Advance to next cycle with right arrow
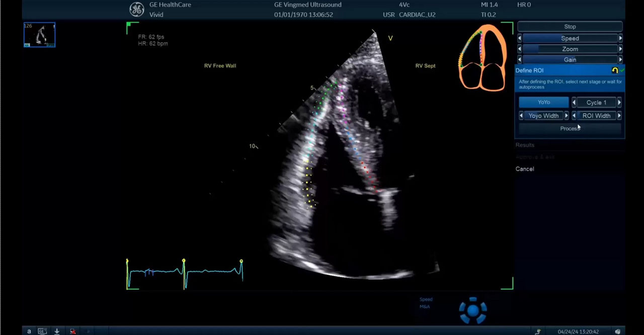 pos(619,103)
